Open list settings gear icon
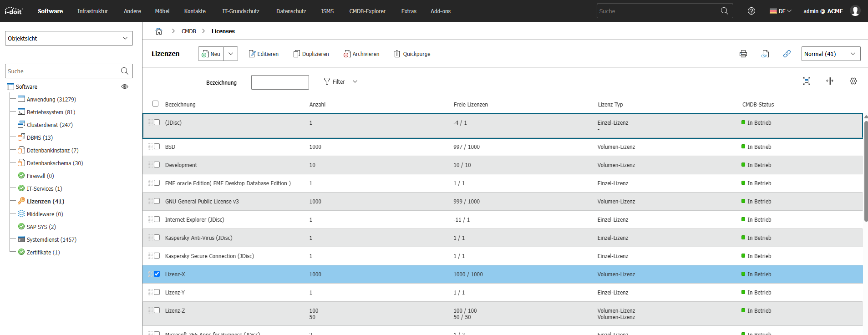This screenshot has height=335, width=868. (x=853, y=81)
